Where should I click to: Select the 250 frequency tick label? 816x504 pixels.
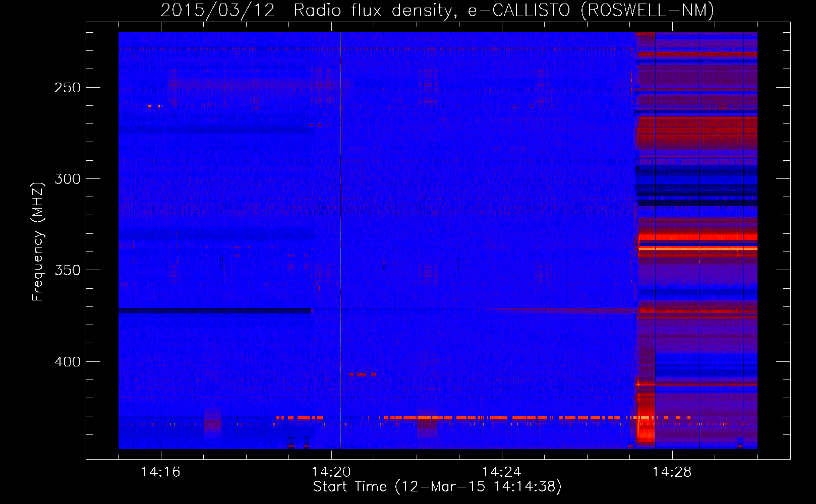[68, 88]
